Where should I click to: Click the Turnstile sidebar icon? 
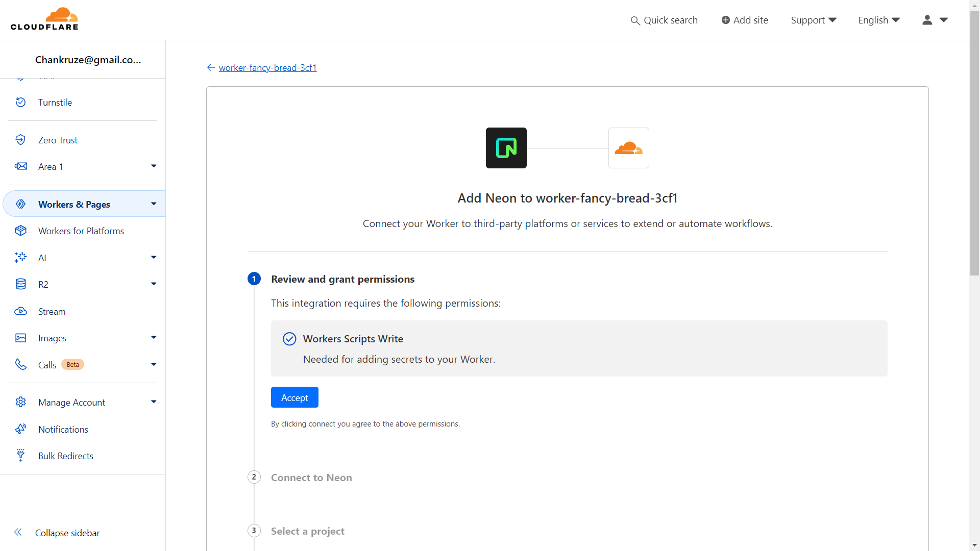point(20,102)
